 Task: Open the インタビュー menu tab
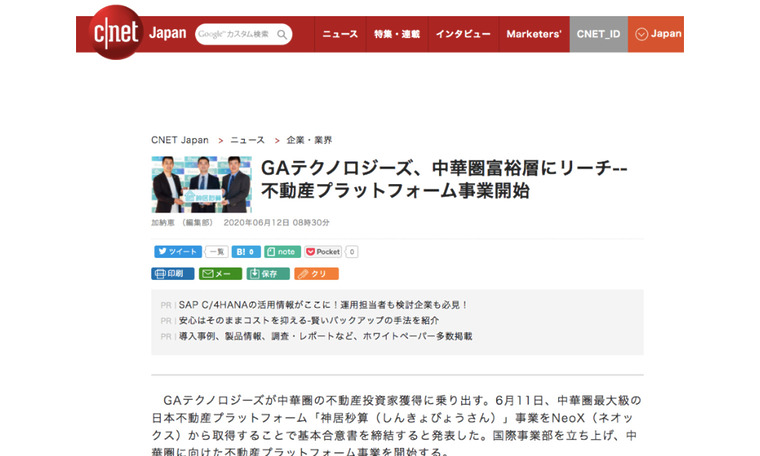463,34
